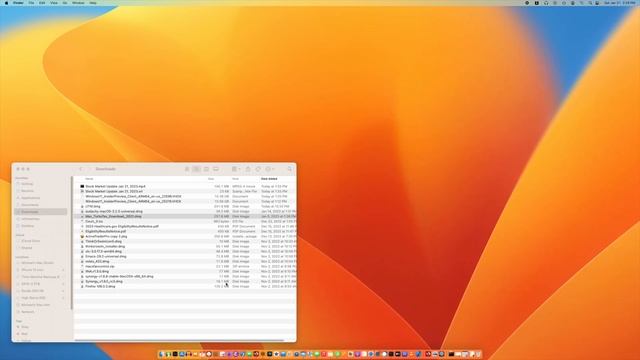The image size is (640, 360).
Task: Switch Finder to gallery view
Action: 216,169
